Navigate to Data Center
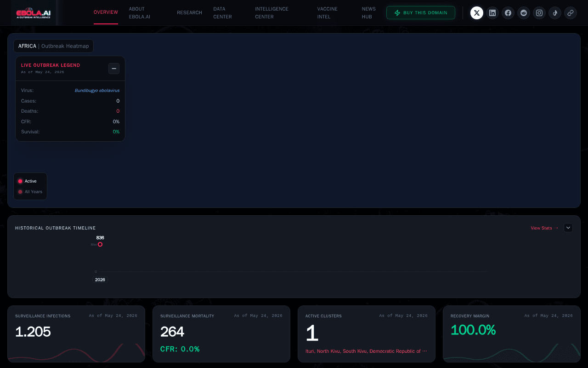The height and width of the screenshot is (368, 588). (x=223, y=13)
